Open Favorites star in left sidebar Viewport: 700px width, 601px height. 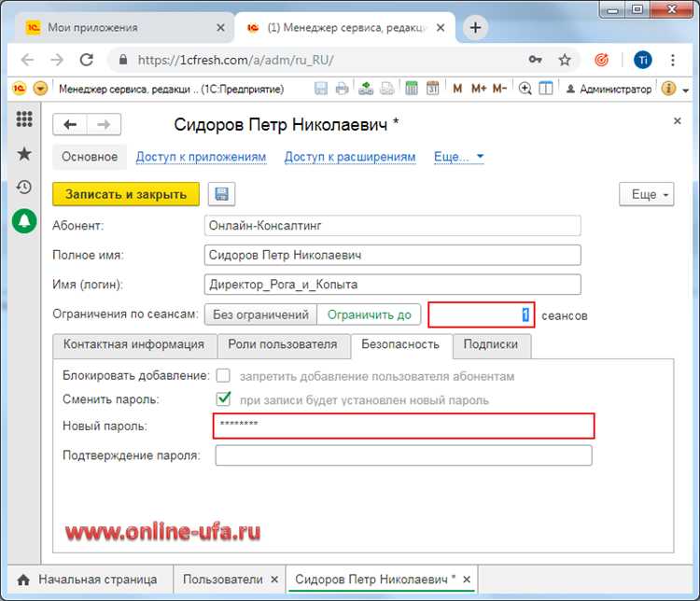click(x=24, y=154)
